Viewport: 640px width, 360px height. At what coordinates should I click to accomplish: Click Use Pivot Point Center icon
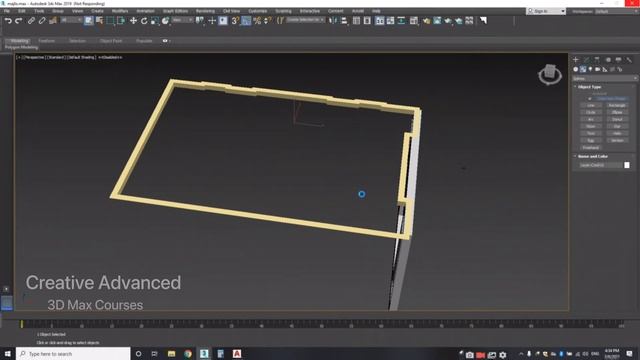tap(200, 21)
